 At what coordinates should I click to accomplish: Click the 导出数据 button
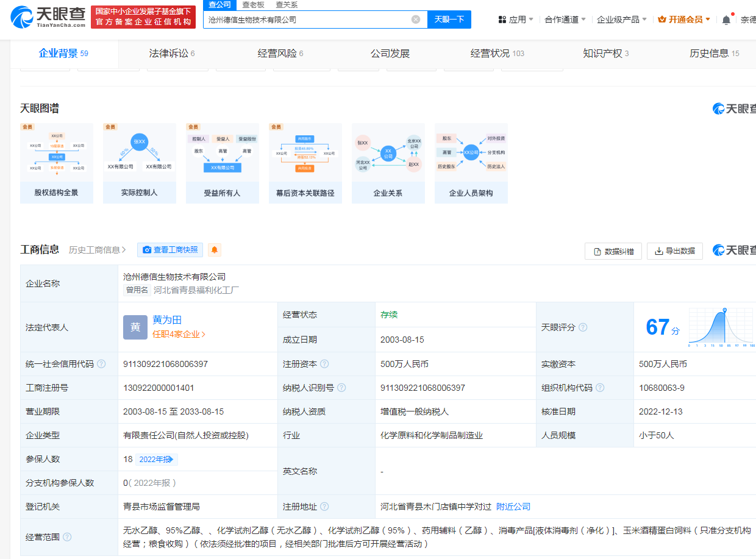(675, 251)
